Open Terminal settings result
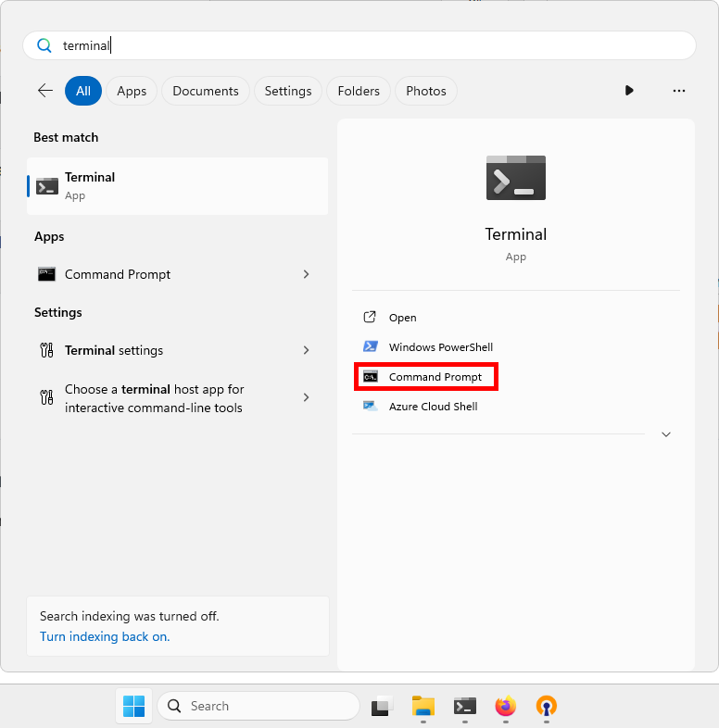The width and height of the screenshot is (719, 728). 177,350
